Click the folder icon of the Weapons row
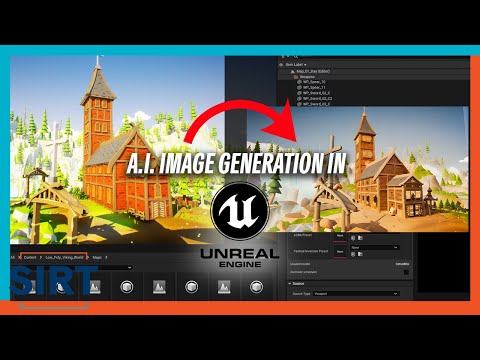This screenshot has width=480, height=360. (x=296, y=77)
